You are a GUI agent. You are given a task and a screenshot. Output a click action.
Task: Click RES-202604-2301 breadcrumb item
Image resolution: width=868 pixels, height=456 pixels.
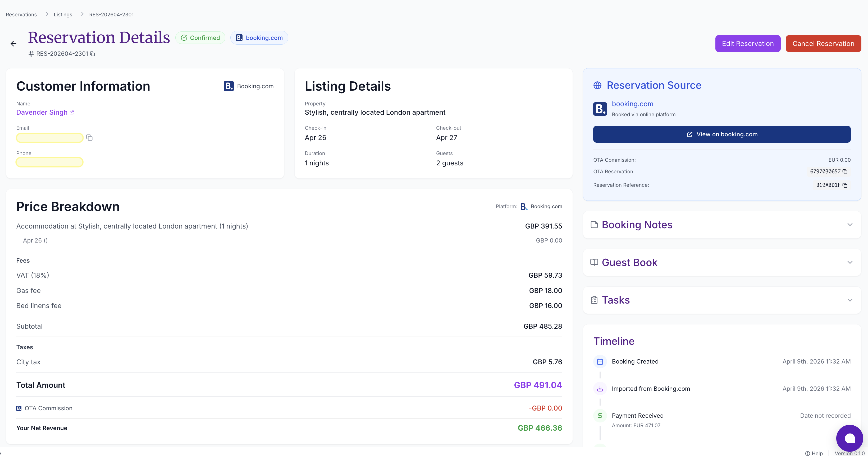click(112, 15)
